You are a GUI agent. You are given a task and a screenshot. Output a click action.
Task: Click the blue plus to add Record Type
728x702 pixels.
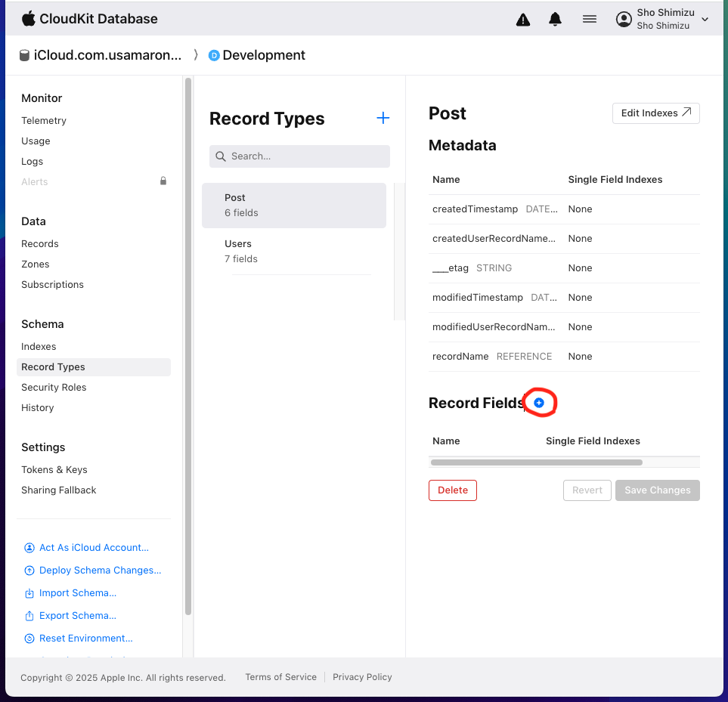[383, 118]
